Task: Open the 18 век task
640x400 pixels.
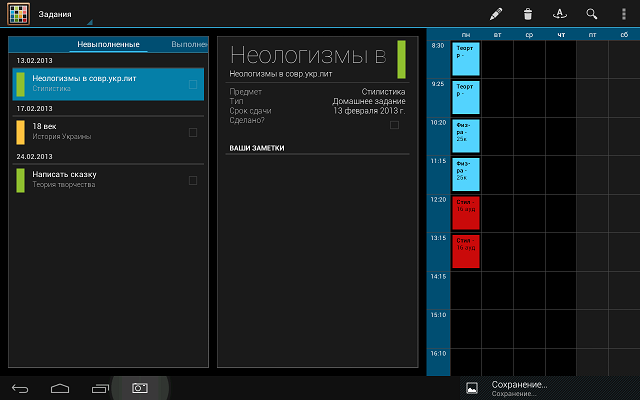Action: click(108, 132)
